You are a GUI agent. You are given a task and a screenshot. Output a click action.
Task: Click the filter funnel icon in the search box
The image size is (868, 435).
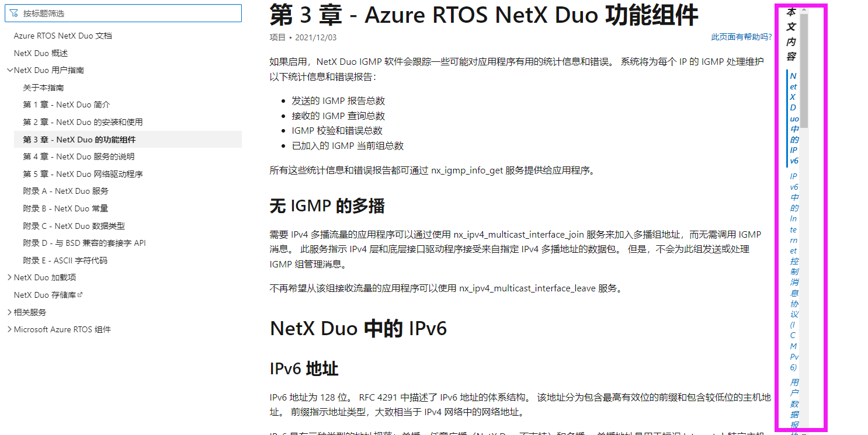point(14,13)
